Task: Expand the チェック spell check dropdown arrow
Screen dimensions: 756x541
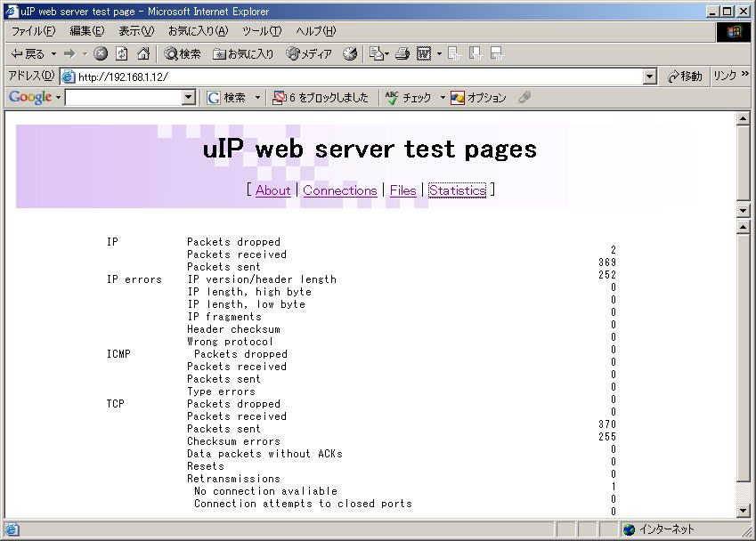Action: (442, 98)
